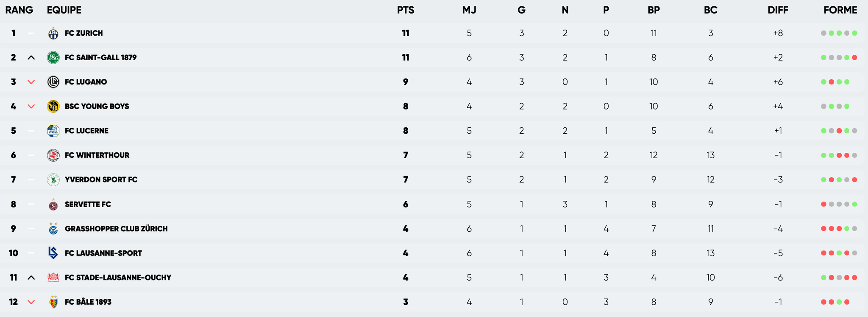Screen dimensions: 868x317
Task: Click the FC Zurich club crest
Action: [53, 33]
